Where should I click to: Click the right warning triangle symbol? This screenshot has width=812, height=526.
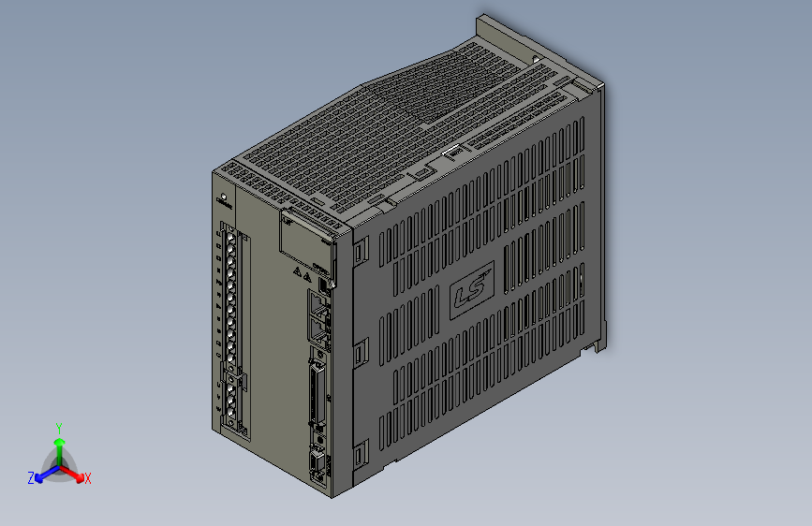pos(307,277)
